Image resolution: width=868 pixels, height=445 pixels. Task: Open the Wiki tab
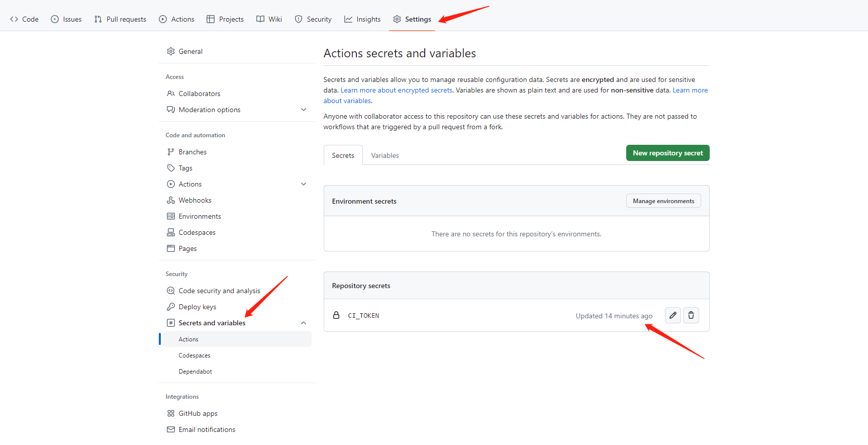(x=269, y=19)
